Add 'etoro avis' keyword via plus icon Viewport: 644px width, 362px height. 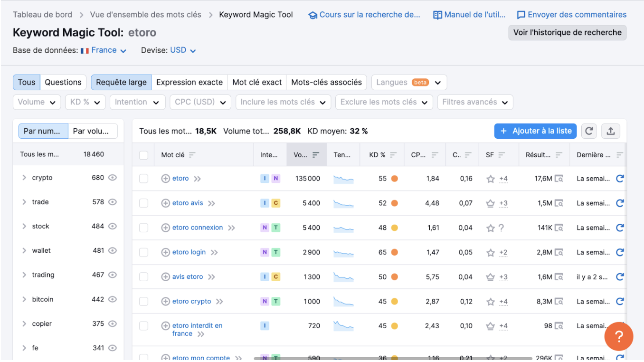click(165, 203)
